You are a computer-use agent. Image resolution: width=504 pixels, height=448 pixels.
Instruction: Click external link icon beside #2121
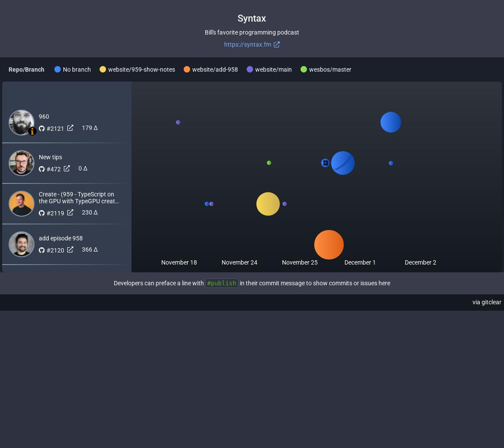click(x=70, y=128)
